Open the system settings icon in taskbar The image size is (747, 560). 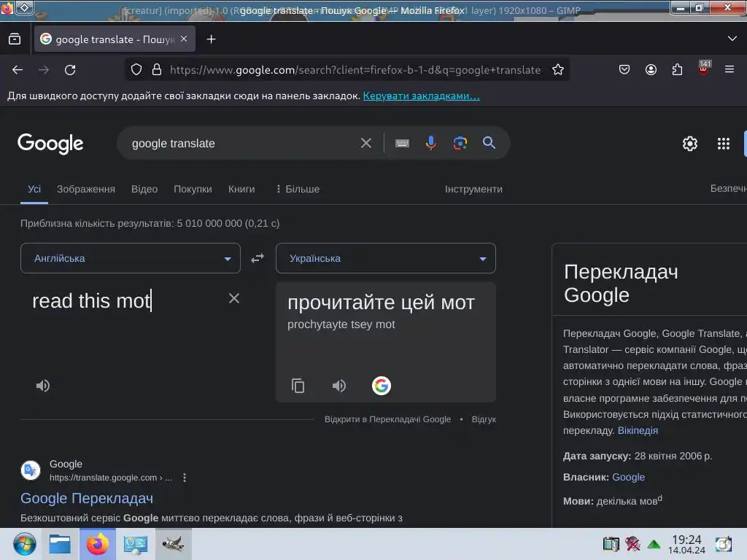click(135, 544)
